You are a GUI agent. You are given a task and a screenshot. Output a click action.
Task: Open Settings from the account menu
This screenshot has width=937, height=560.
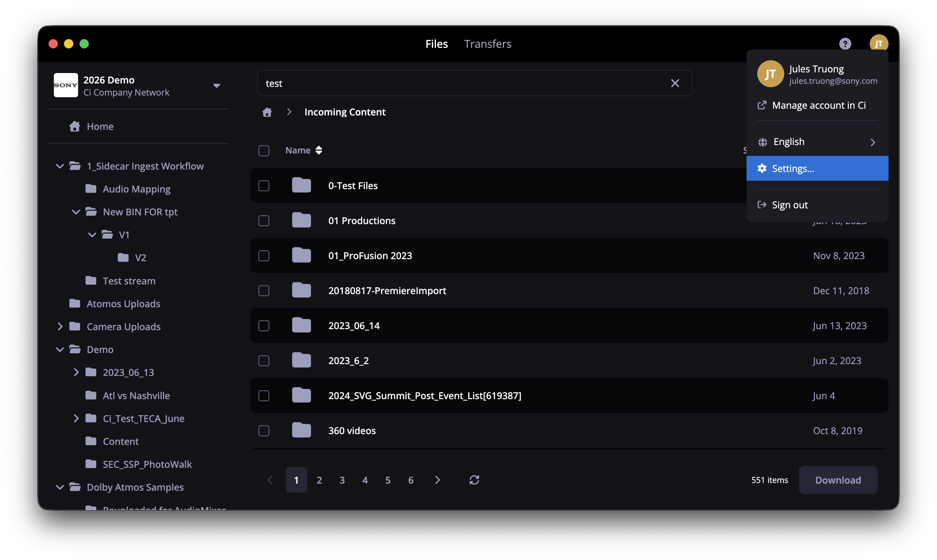point(817,168)
